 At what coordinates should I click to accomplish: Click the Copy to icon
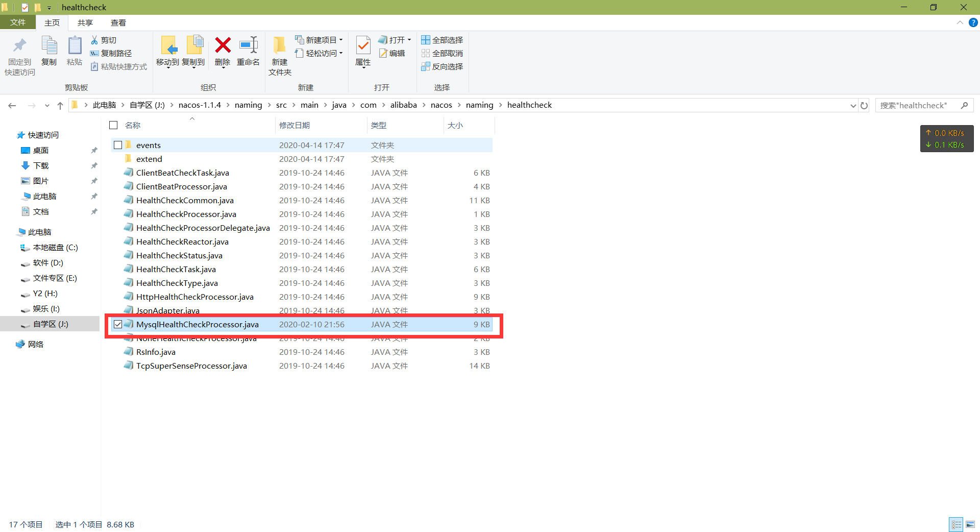pos(194,45)
